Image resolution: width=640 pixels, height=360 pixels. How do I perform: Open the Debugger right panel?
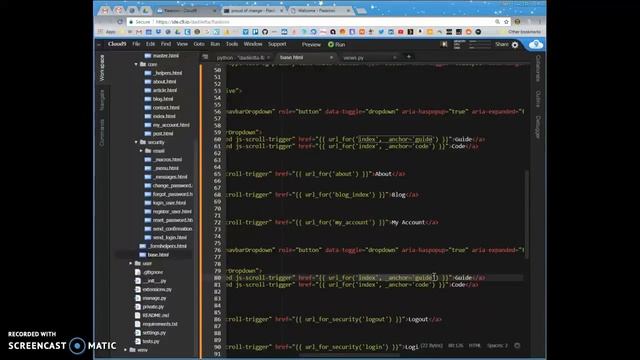(x=538, y=127)
